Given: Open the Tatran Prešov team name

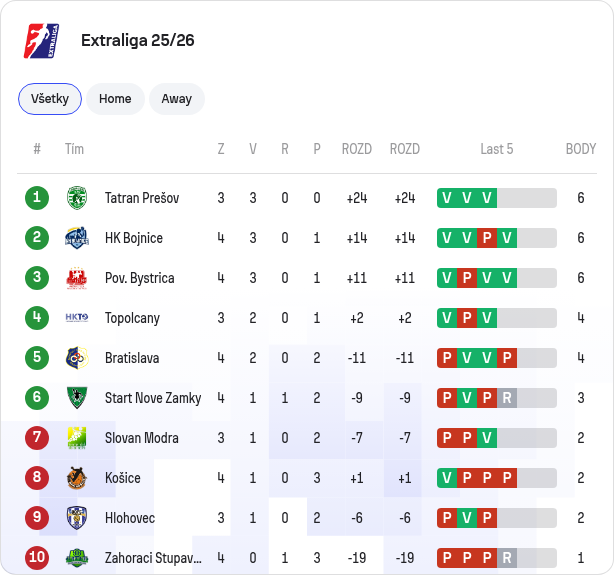Looking at the screenshot, I should [x=142, y=198].
